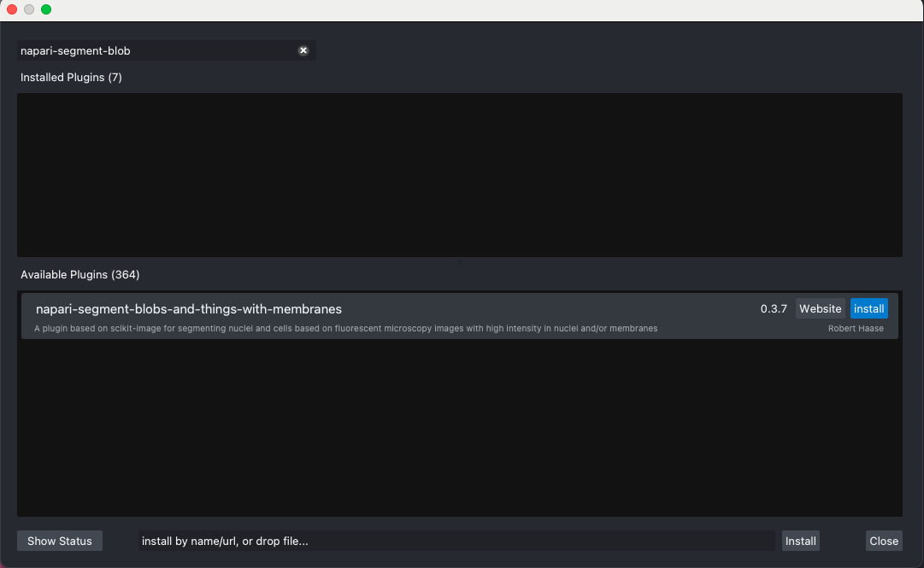Click the Available Plugins (364) label
Screen dimensions: 924x568
pyautogui.click(x=80, y=275)
